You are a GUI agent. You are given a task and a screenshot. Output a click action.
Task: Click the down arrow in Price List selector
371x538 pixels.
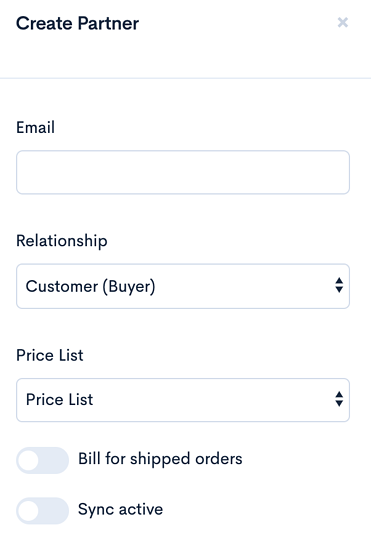[339, 404]
